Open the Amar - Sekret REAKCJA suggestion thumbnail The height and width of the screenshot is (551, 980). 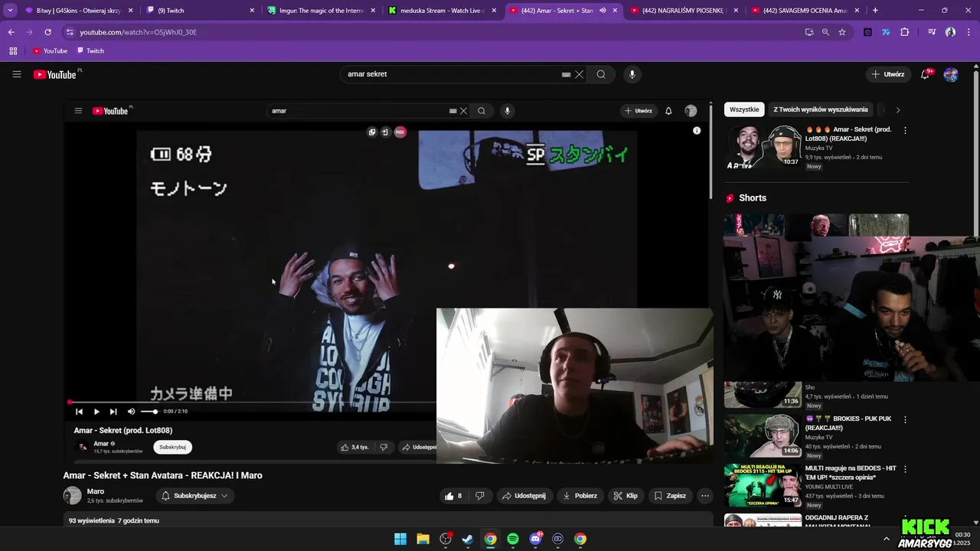763,145
